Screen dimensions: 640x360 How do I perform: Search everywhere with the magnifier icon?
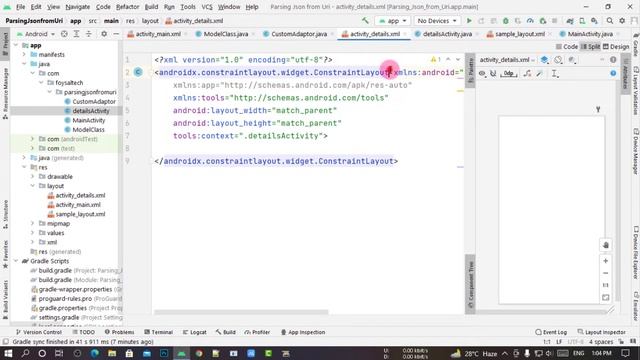pyautogui.click(x=610, y=21)
